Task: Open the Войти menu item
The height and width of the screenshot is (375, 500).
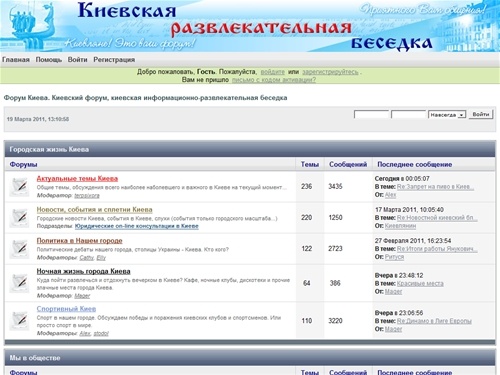Action: click(77, 60)
